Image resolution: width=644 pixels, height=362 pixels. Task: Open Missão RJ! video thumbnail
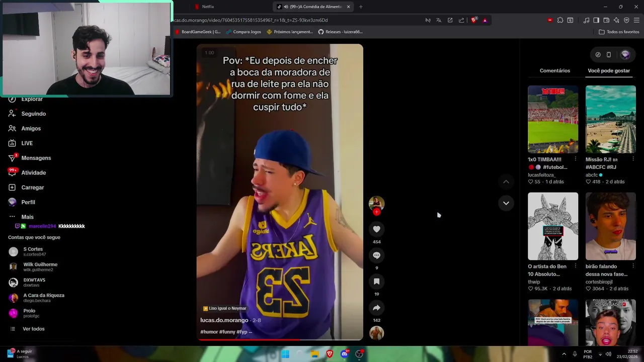click(x=611, y=119)
